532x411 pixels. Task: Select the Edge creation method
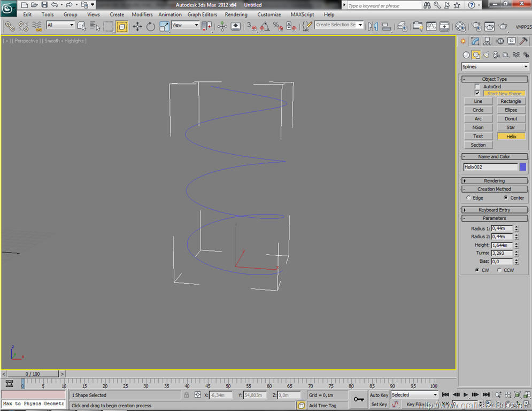click(468, 197)
